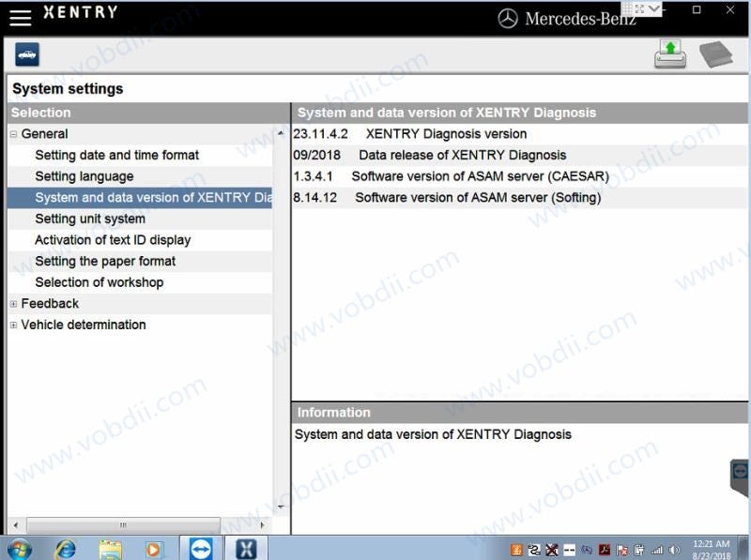
Task: Click the power plug tray icon
Action: (x=639, y=550)
